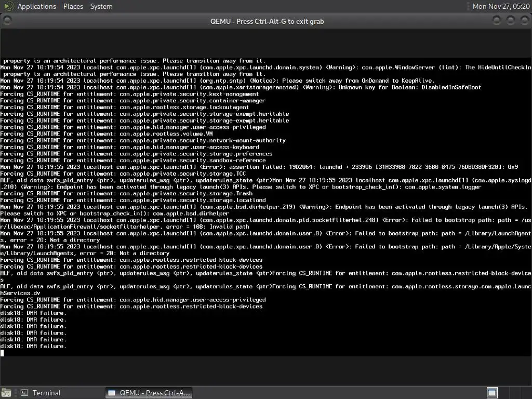Click the active workspace in the workspace switcher
Screen dimensions: 532x399
tap(492, 393)
